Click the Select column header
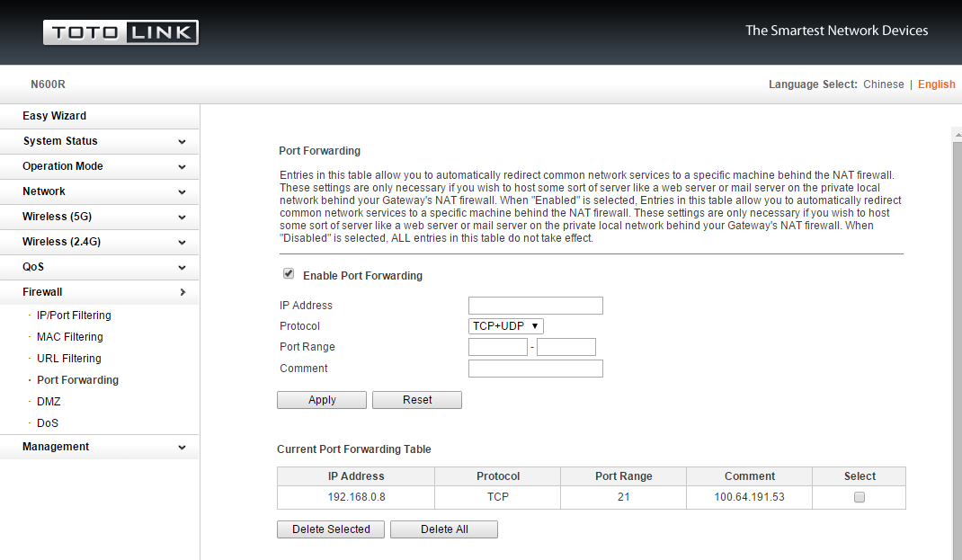 point(859,476)
